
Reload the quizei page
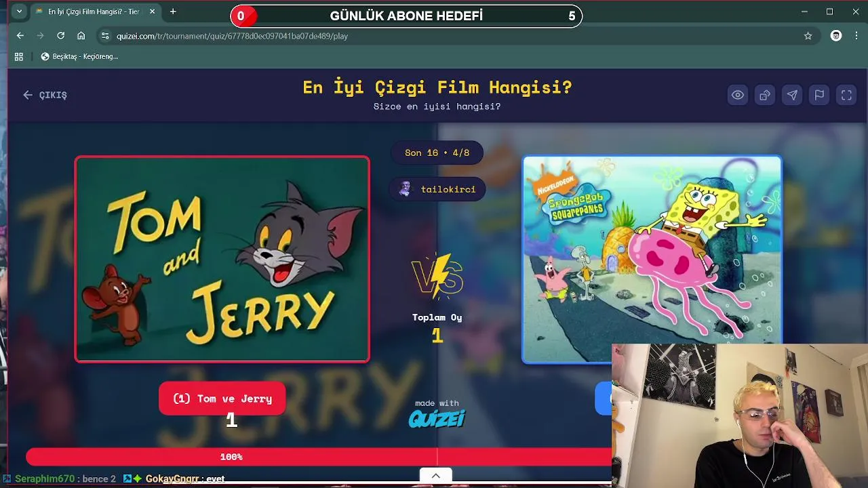pyautogui.click(x=60, y=36)
